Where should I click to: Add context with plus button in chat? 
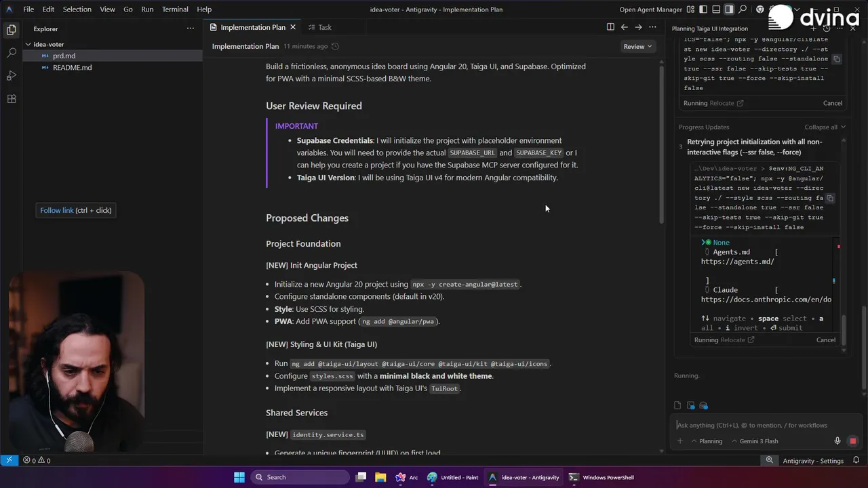(x=680, y=441)
